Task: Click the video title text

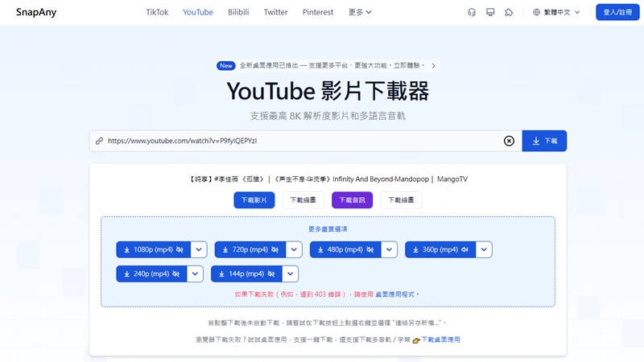Action: point(328,179)
